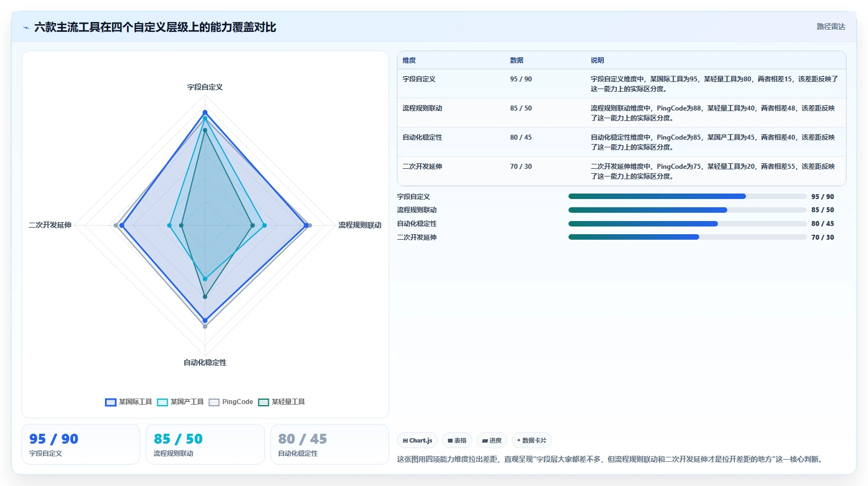Click the 字段自定义 row description text
868x486 pixels.
tap(715, 84)
